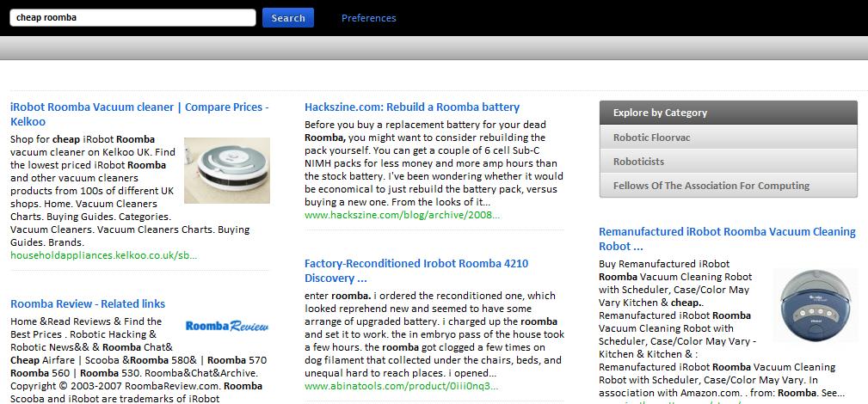Select the Roboticists category
The image size is (868, 404).
pos(729,162)
